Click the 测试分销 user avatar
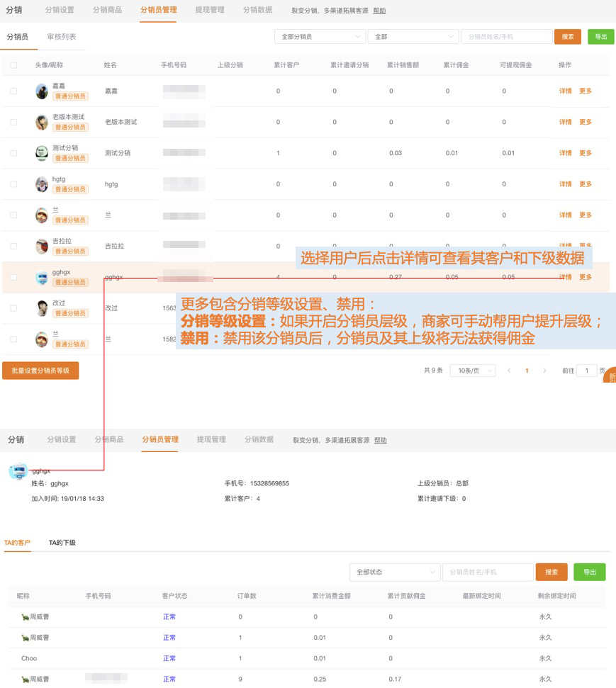 42,153
